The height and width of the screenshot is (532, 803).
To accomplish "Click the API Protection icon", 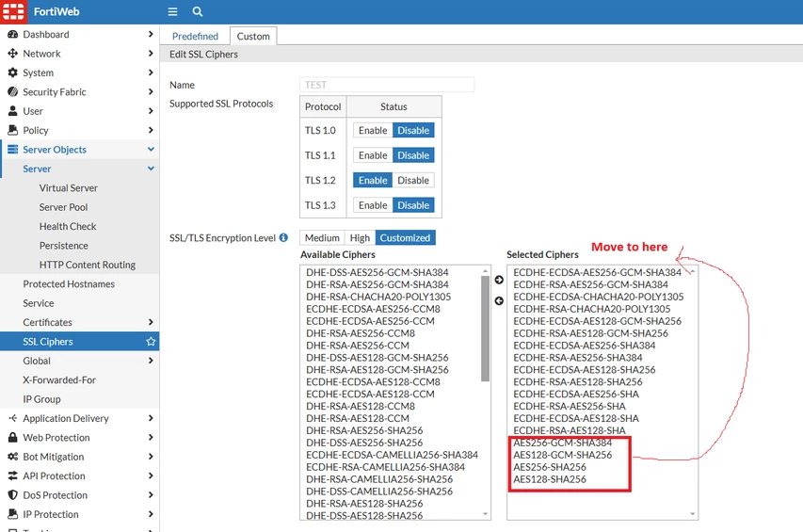I will (13, 476).
